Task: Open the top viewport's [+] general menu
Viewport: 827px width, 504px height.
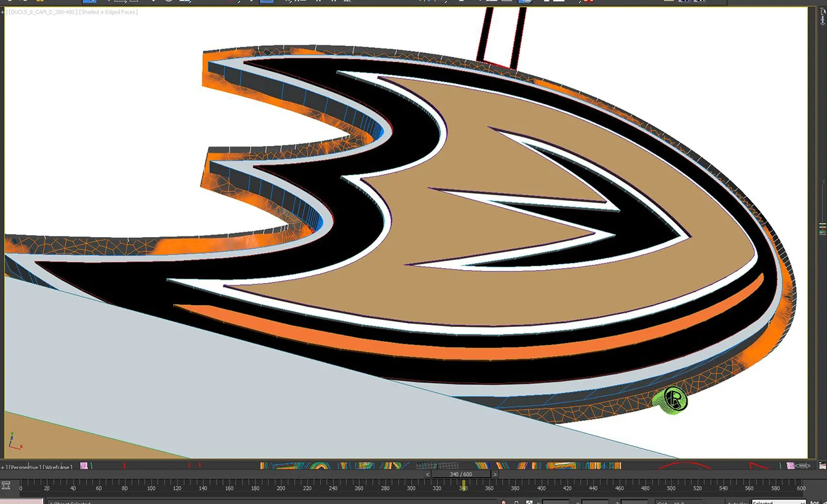Action: click(x=3, y=12)
